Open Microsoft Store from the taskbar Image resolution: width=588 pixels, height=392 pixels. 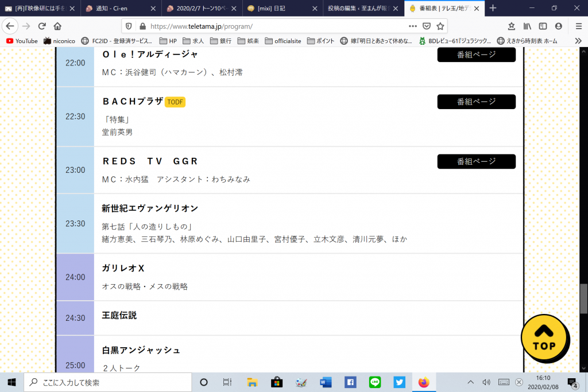click(277, 382)
